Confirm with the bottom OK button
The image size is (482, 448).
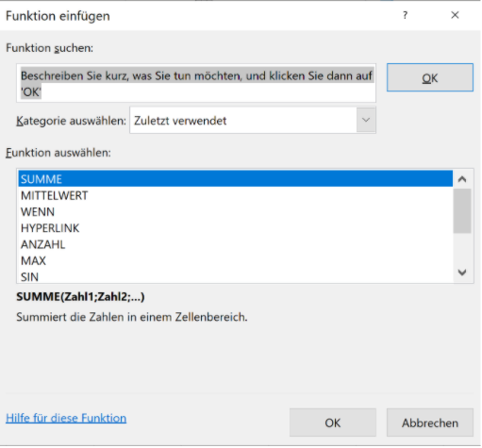(x=333, y=423)
